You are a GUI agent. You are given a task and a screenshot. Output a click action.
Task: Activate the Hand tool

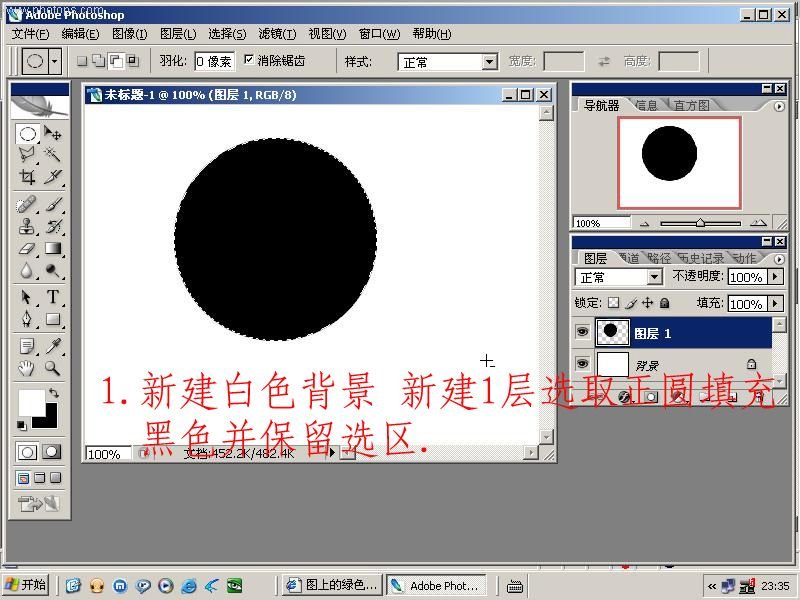[x=28, y=368]
